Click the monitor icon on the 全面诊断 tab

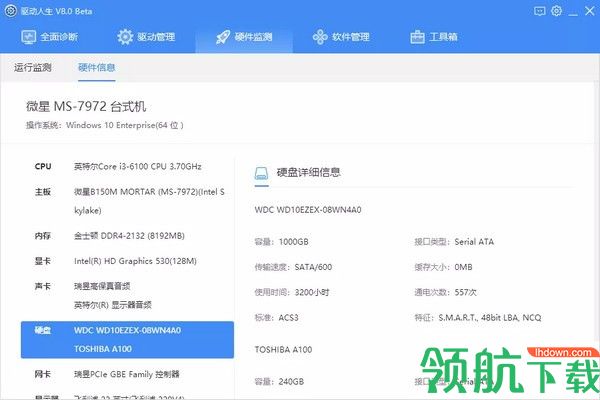click(x=29, y=37)
